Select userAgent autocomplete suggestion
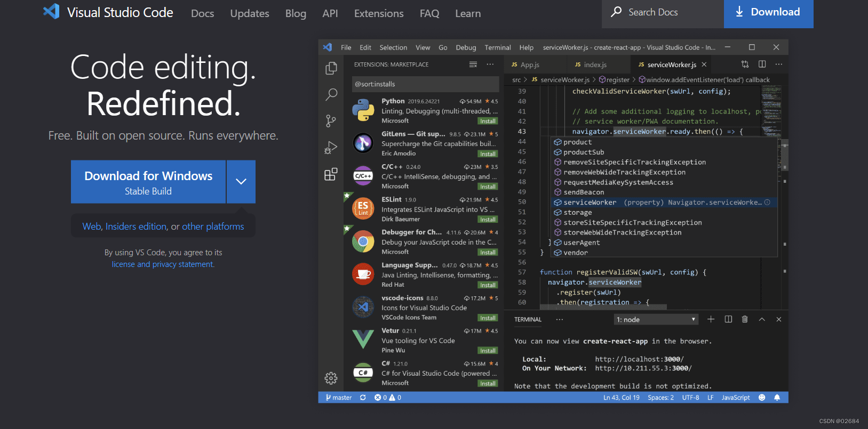 click(x=664, y=242)
